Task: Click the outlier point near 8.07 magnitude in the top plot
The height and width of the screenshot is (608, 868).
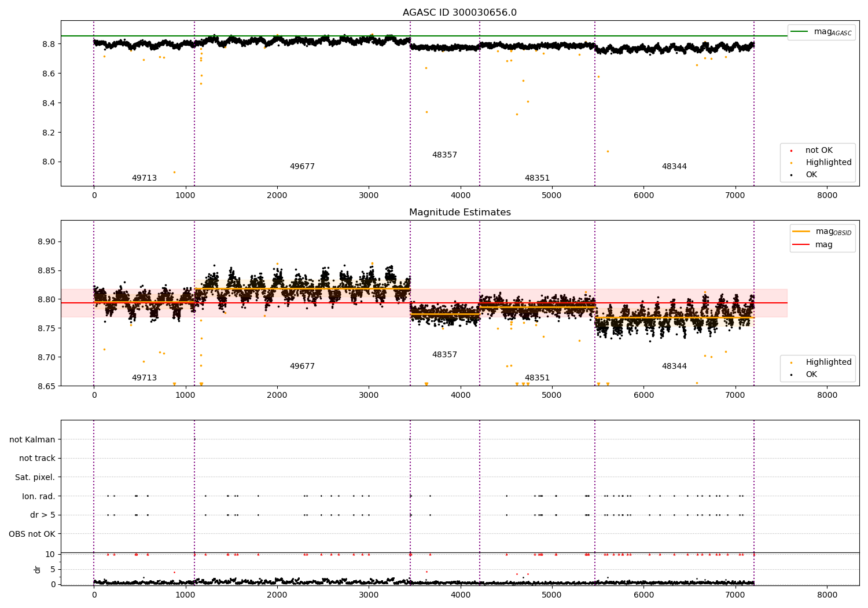Action: point(608,151)
